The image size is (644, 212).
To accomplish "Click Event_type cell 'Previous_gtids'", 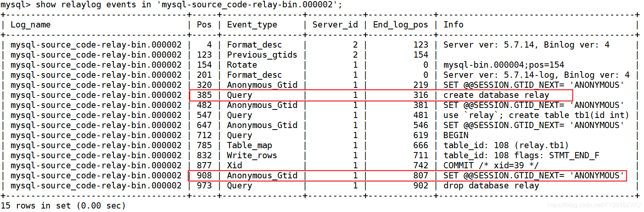I will 262,55.
